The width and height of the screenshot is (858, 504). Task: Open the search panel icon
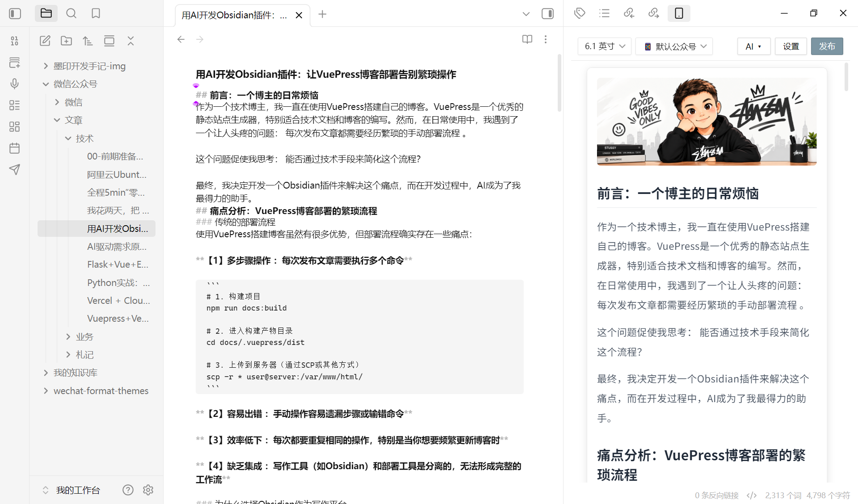(x=71, y=13)
